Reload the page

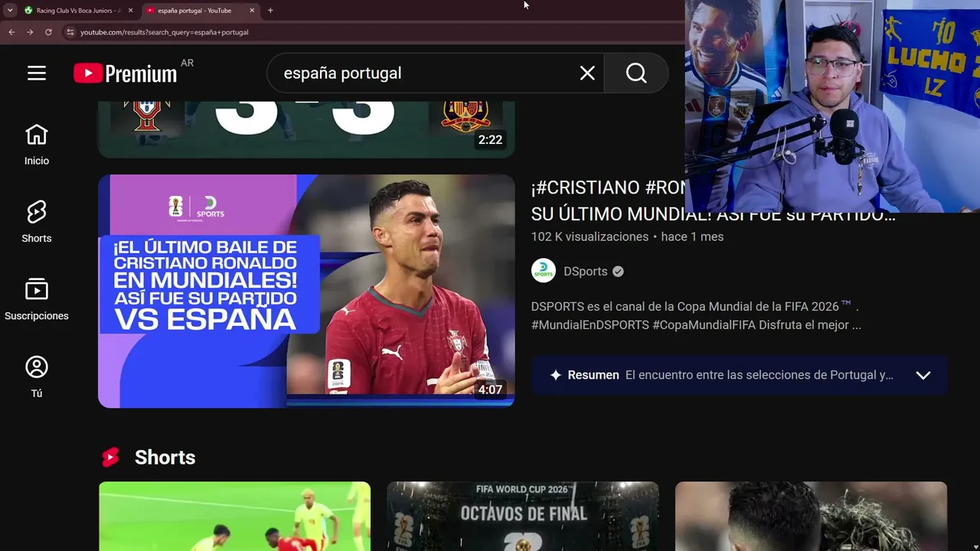48,32
